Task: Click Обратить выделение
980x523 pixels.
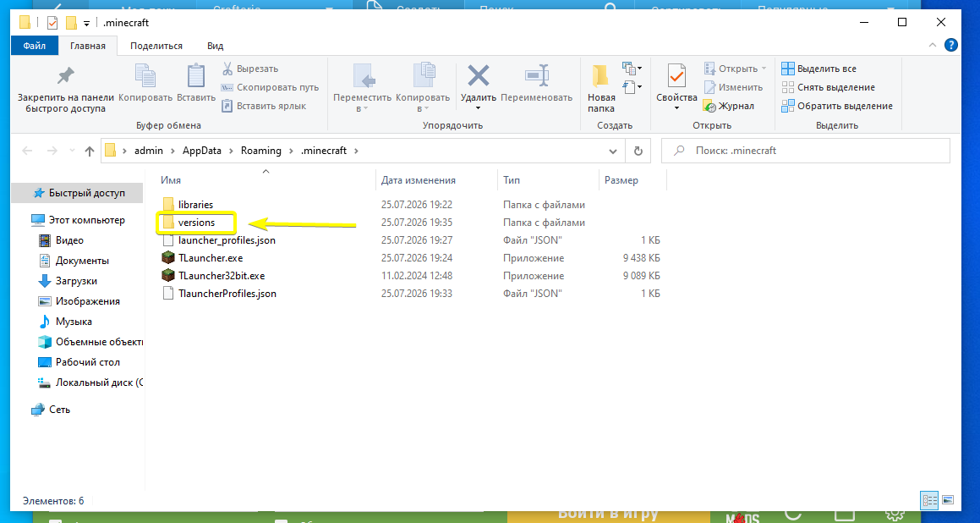Action: 837,106
